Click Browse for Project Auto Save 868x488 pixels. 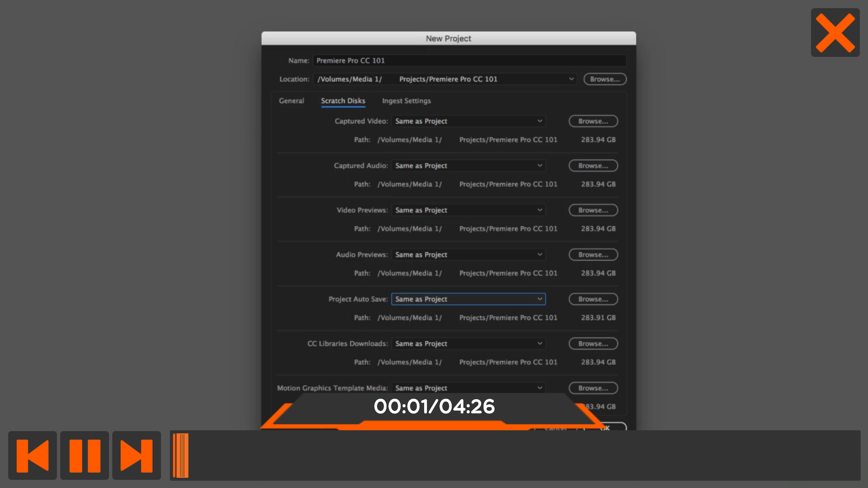[593, 299]
